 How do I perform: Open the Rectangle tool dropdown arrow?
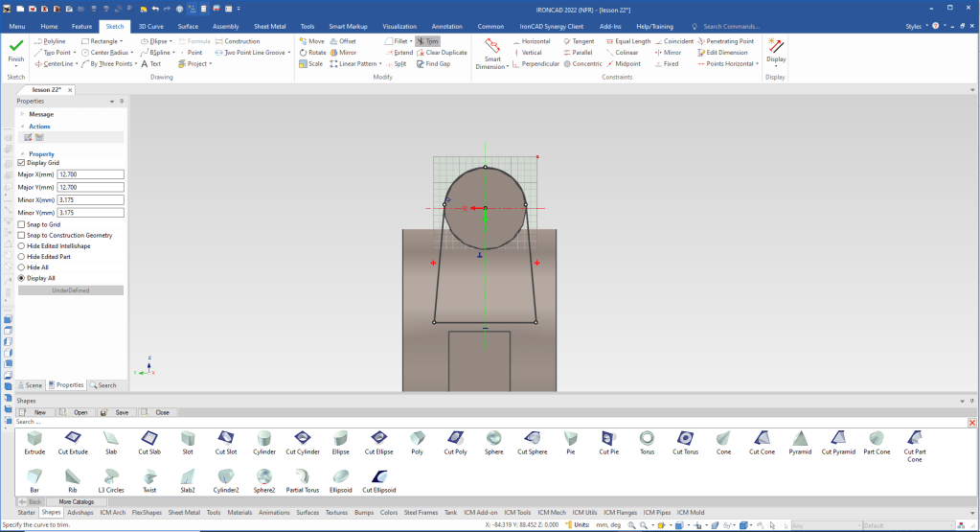click(122, 41)
